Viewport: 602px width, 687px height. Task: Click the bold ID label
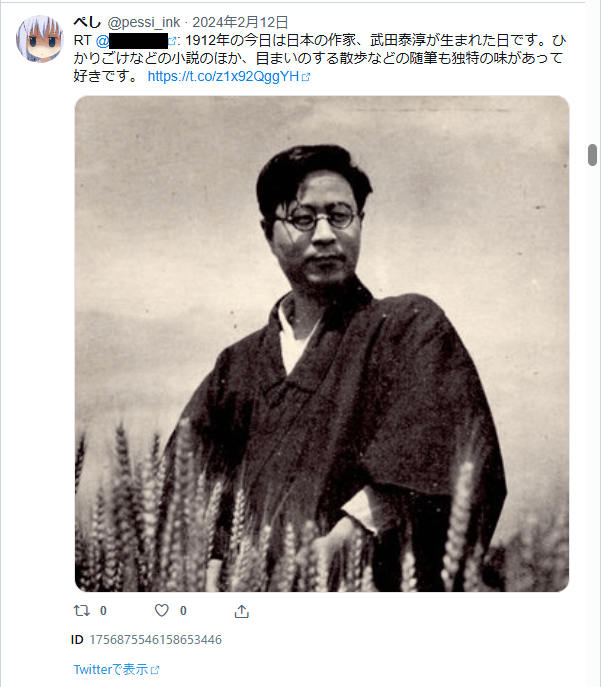click(77, 640)
